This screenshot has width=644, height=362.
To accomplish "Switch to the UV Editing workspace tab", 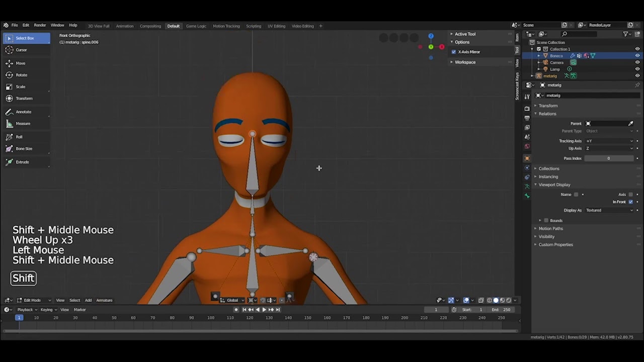I will pos(276,26).
